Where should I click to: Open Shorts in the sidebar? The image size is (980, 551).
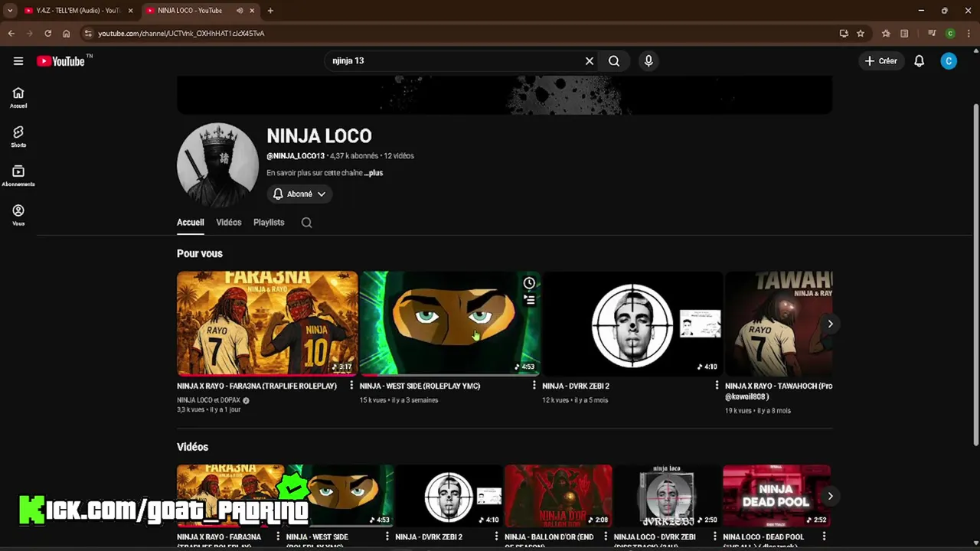click(x=18, y=137)
